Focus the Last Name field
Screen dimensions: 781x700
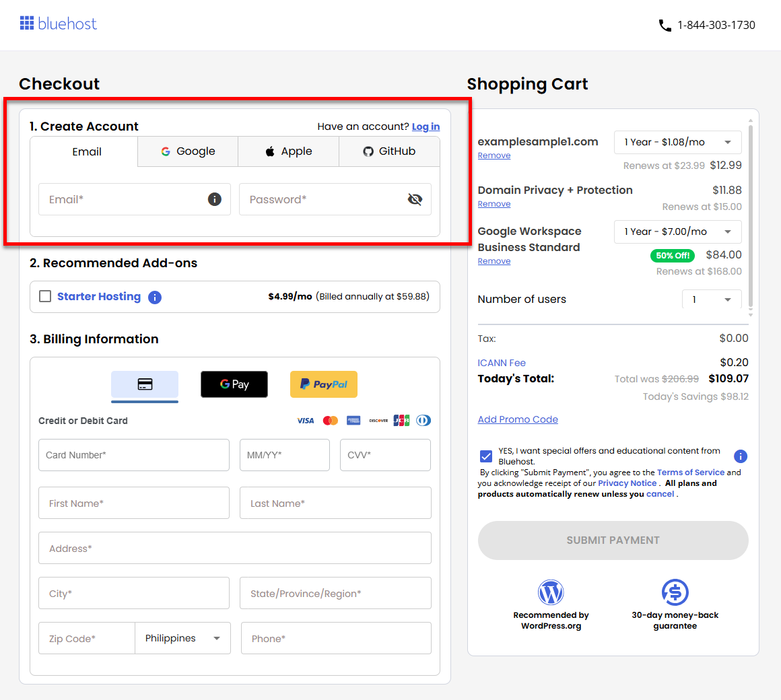click(336, 503)
